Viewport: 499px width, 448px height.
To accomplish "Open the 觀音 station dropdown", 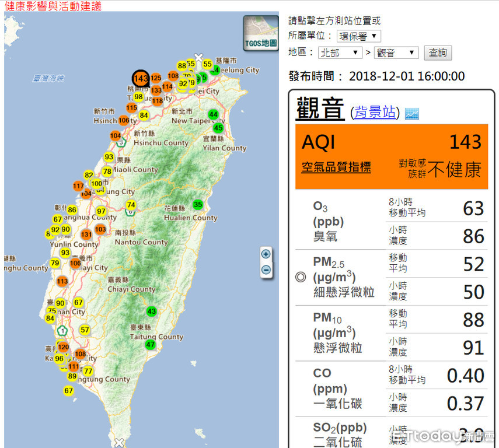I will tap(396, 52).
